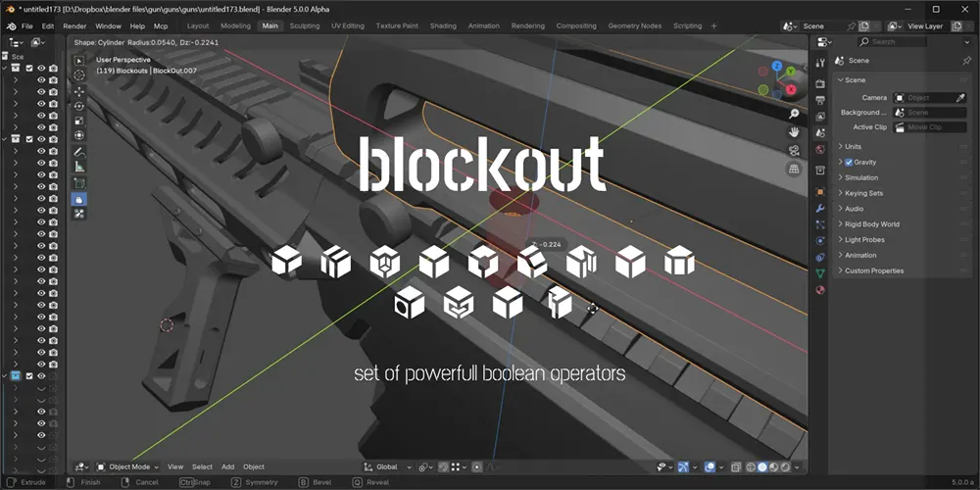Select the Rotate tool
The width and height of the screenshot is (980, 490).
point(79,106)
